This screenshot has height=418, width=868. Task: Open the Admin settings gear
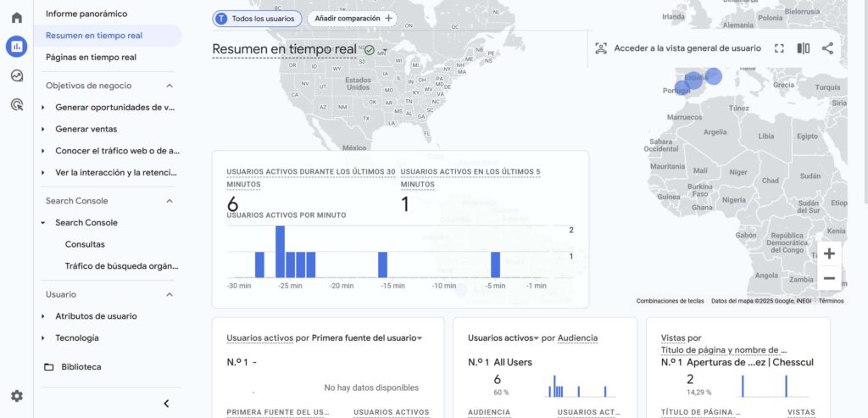click(16, 396)
